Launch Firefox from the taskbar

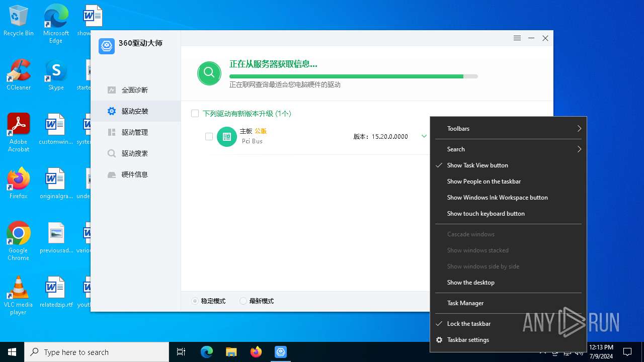(256, 352)
